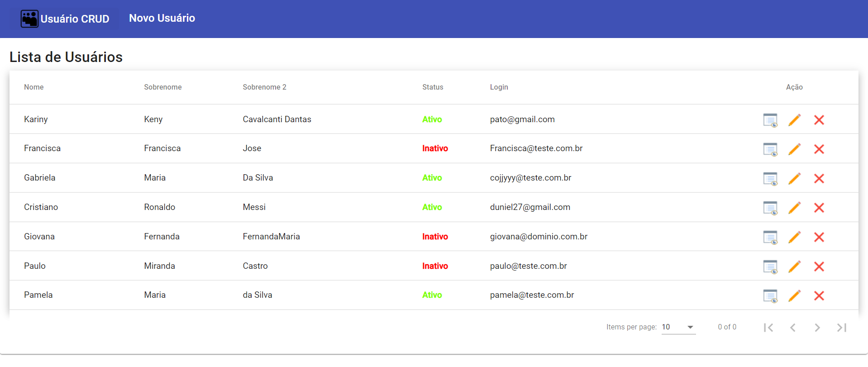Click the FernandaMaria cell
The image size is (868, 367).
click(x=271, y=237)
